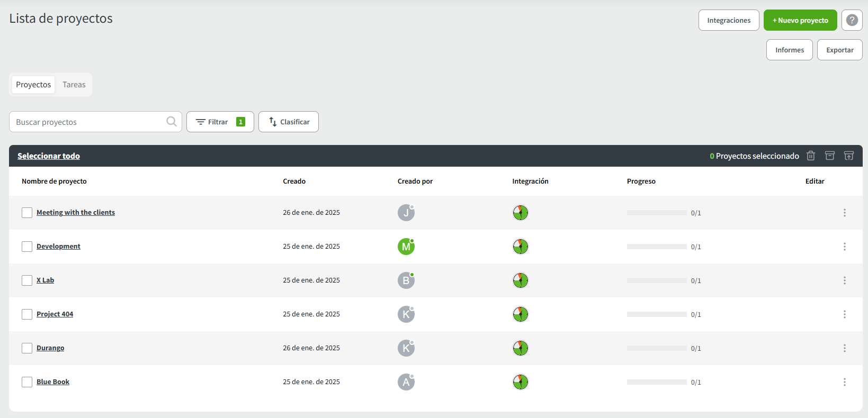The height and width of the screenshot is (418, 868).
Task: Click the search magnifier icon
Action: click(x=171, y=122)
